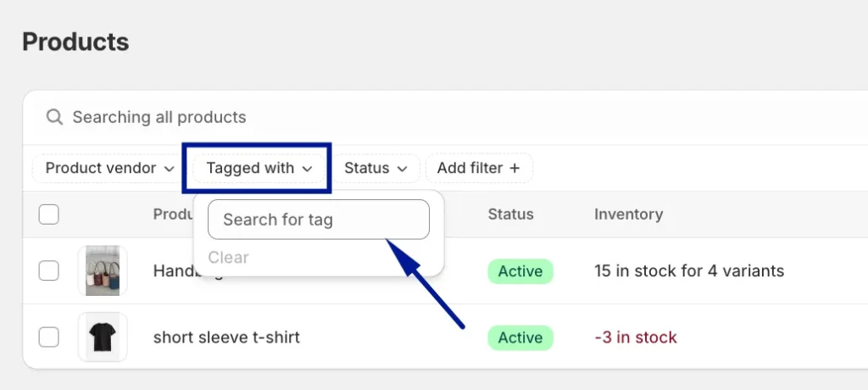Click the Status column header
Screen dimensions: 868x390
point(510,214)
